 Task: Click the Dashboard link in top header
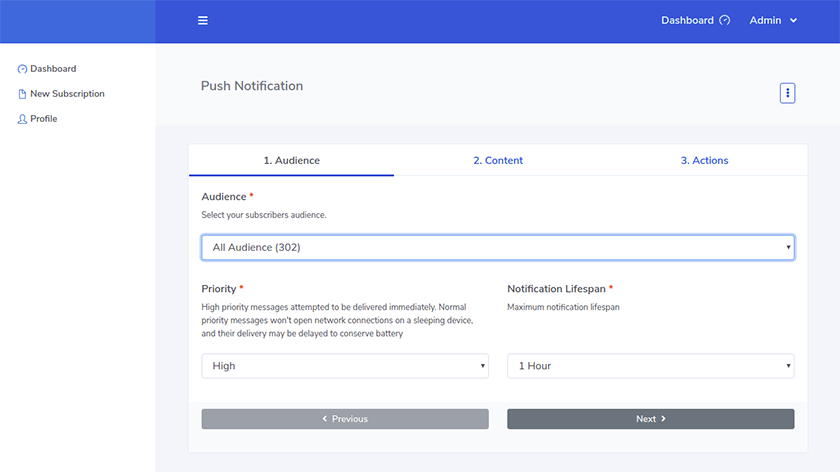coord(687,21)
